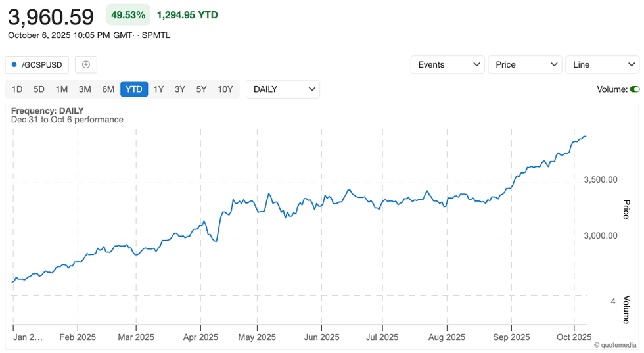View the 10Y chart range

tap(225, 89)
